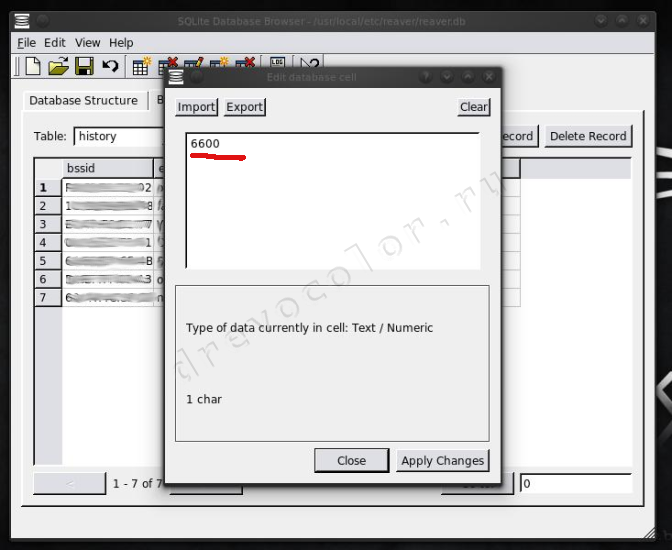Click into the cell text area containing 6600
The height and width of the screenshot is (550, 672).
point(333,201)
